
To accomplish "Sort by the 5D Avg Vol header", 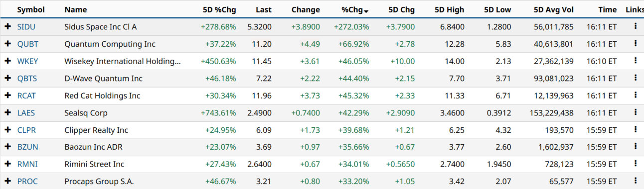I will click(553, 9).
